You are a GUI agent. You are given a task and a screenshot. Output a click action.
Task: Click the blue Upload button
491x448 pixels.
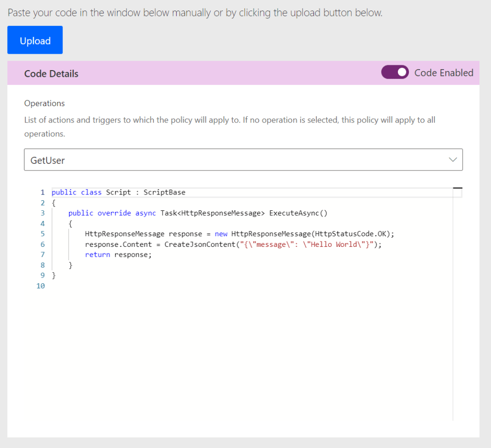(35, 40)
